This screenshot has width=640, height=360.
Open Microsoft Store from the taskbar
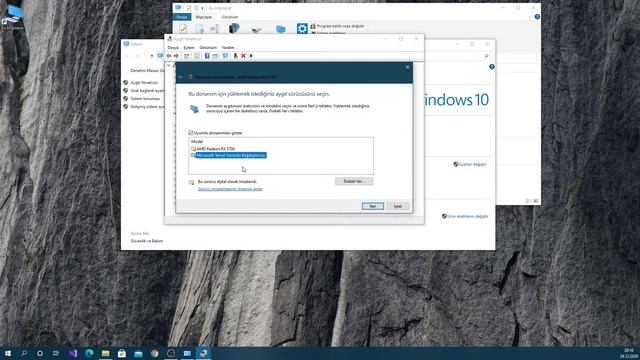pos(122,353)
